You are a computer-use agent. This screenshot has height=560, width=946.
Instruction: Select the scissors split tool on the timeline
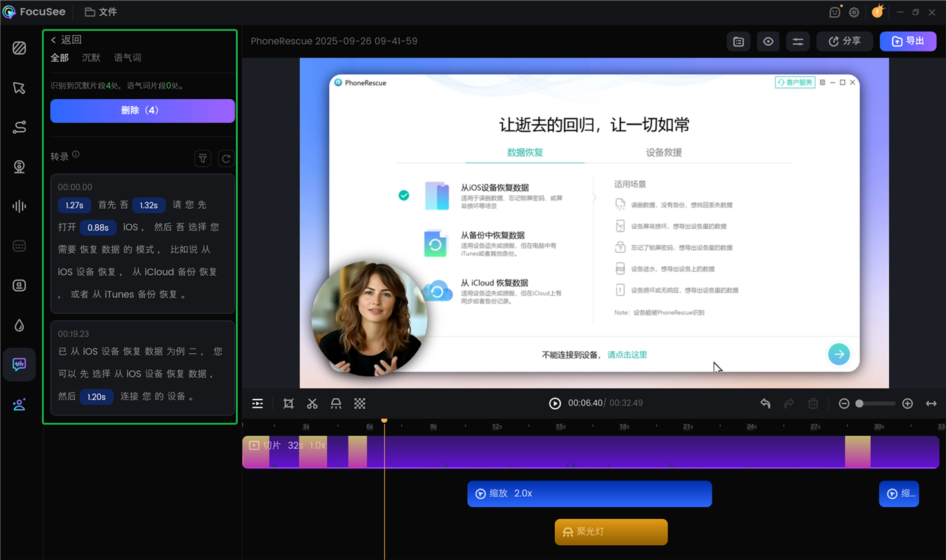(312, 403)
